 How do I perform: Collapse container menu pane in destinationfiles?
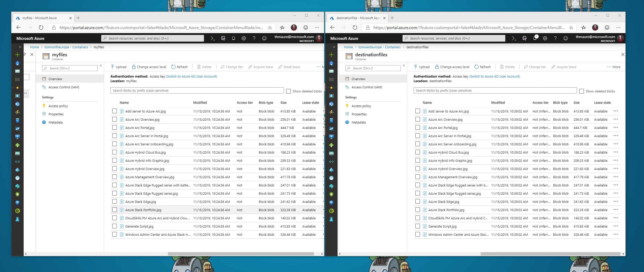coord(404,65)
